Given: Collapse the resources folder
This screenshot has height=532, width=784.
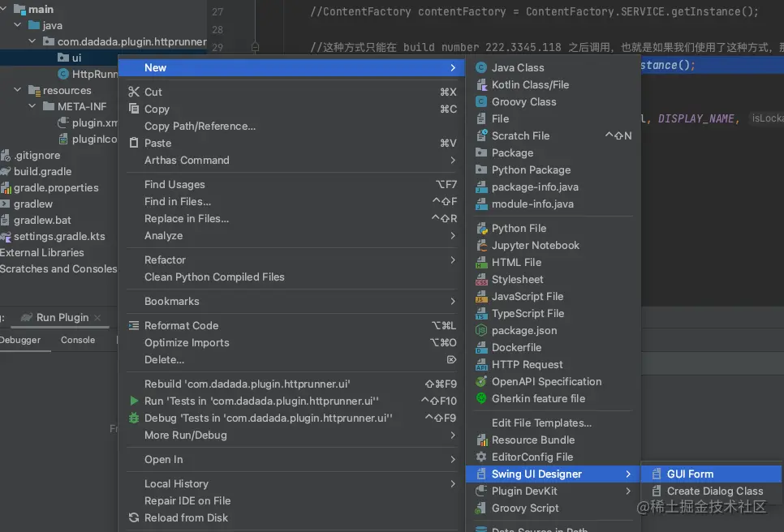Looking at the screenshot, I should click(19, 91).
